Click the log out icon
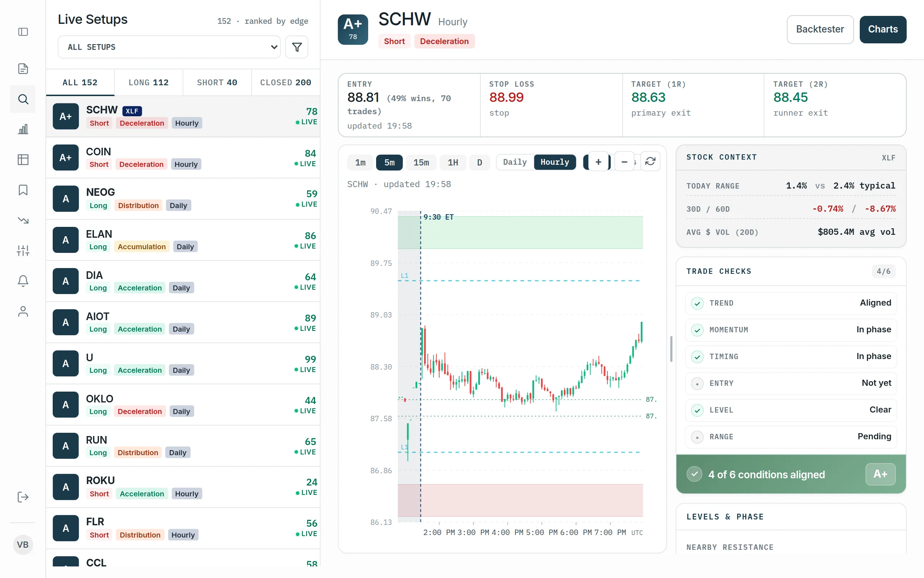 point(23,497)
